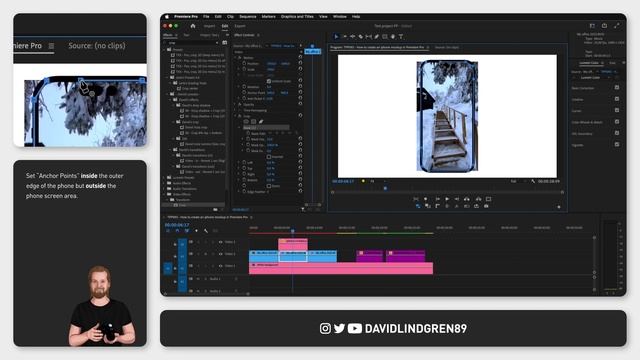The height and width of the screenshot is (360, 640).
Task: Select the Selection tool arrow
Action: click(336, 37)
